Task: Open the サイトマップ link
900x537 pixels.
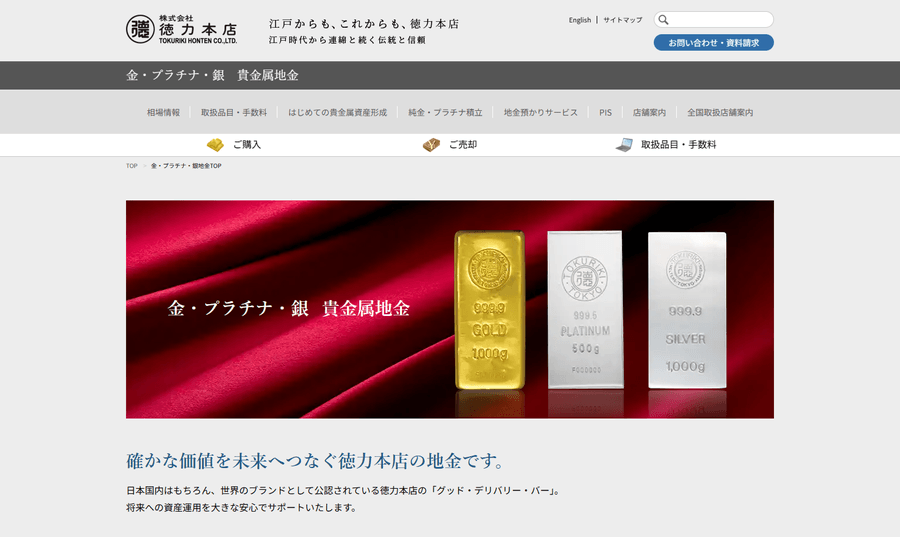Action: click(623, 20)
